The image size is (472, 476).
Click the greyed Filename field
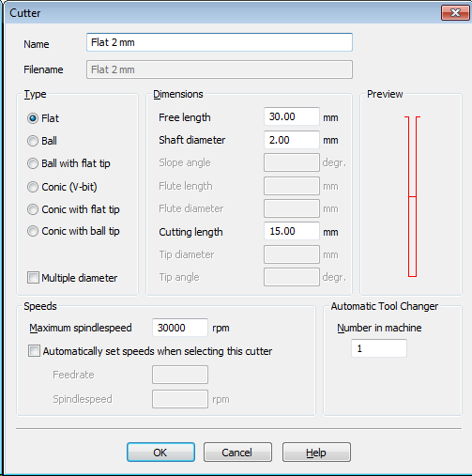click(x=220, y=69)
